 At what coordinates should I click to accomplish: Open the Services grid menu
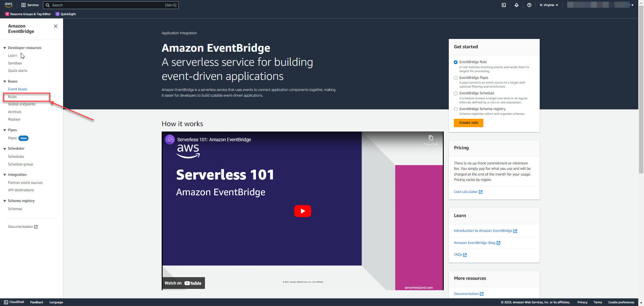click(x=30, y=5)
